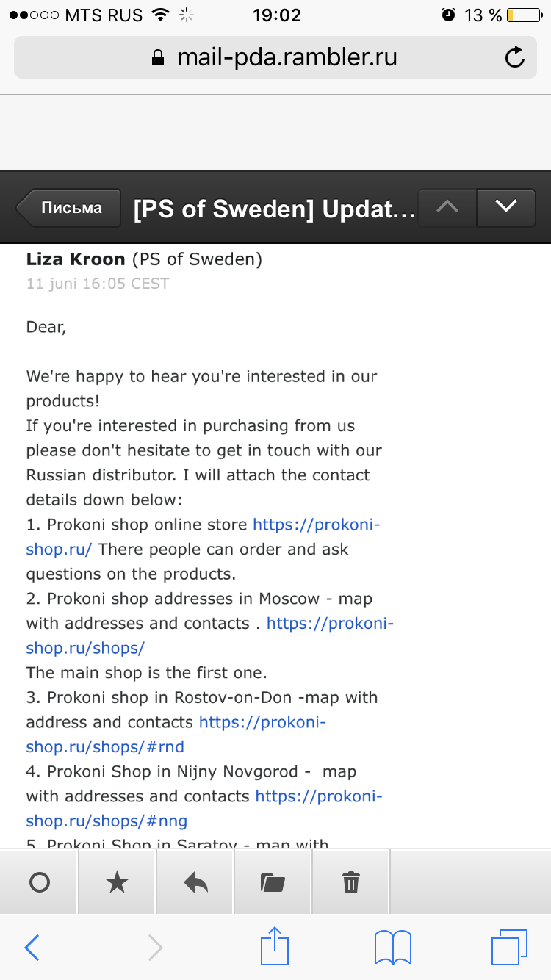Navigate back in Safari browser
551x980 pixels.
[x=32, y=948]
